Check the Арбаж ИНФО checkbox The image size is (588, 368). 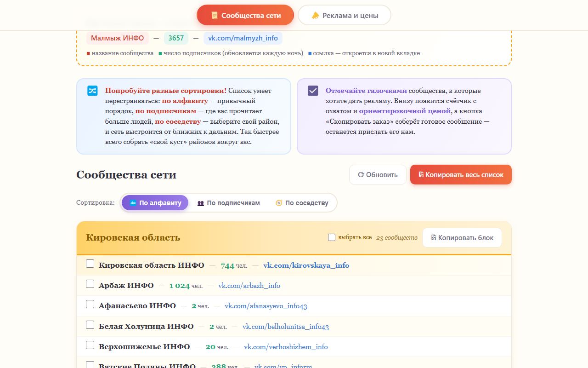90,284
